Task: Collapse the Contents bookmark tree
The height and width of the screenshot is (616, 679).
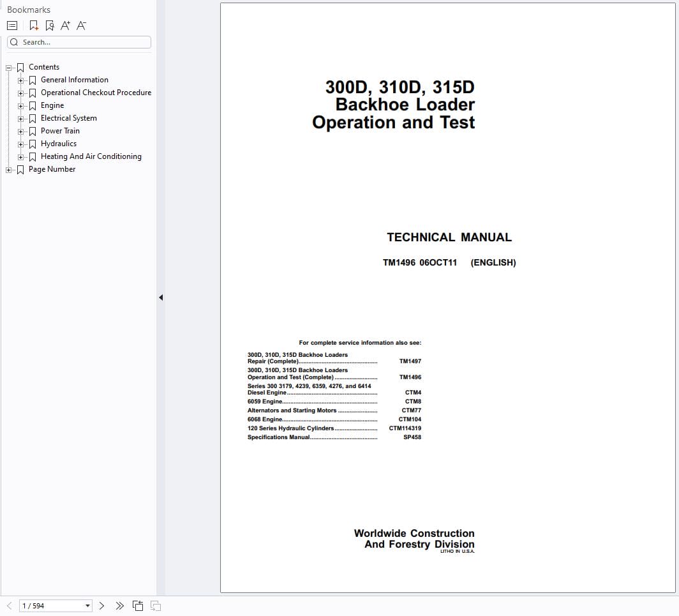Action: tap(8, 68)
